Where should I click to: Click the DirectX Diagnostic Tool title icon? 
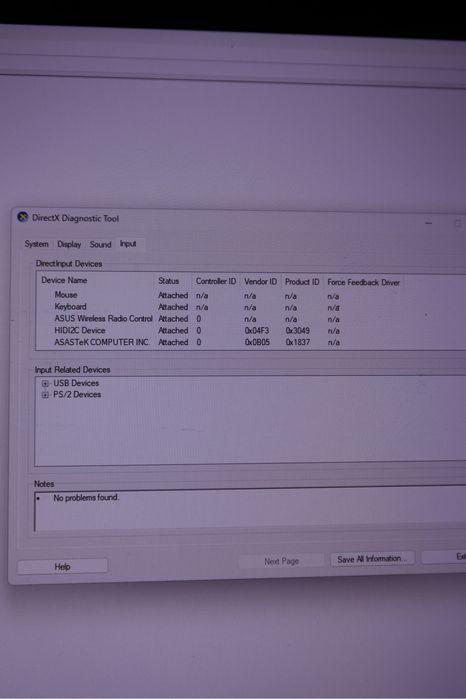(22, 217)
